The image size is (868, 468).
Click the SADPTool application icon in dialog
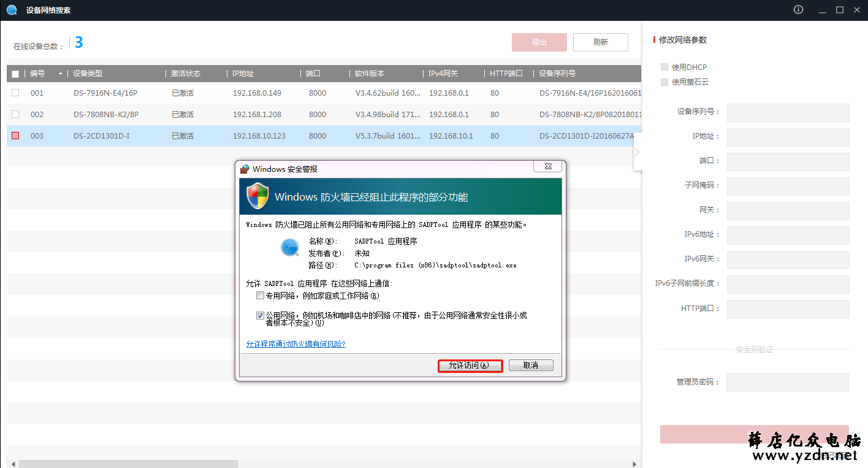[289, 247]
